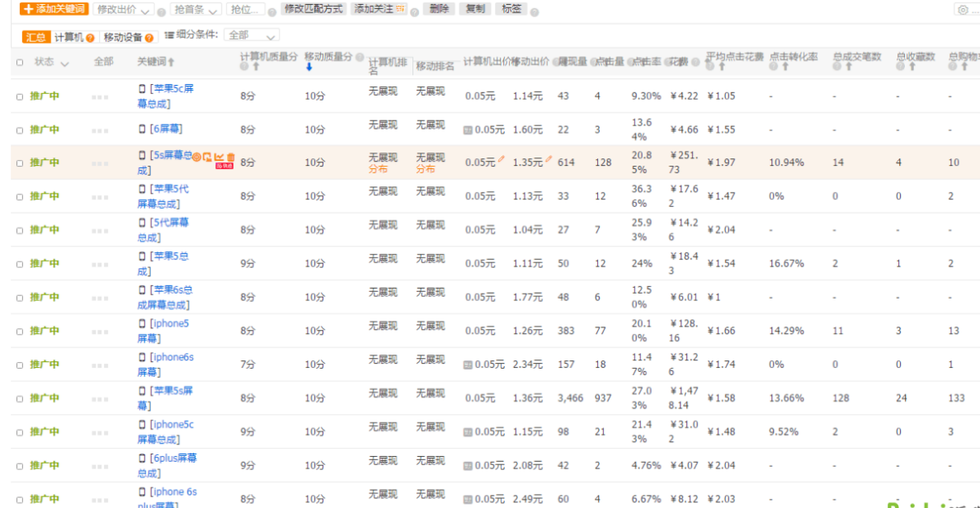Click the help icon after 修改出价
This screenshot has height=508, width=980.
click(x=161, y=12)
